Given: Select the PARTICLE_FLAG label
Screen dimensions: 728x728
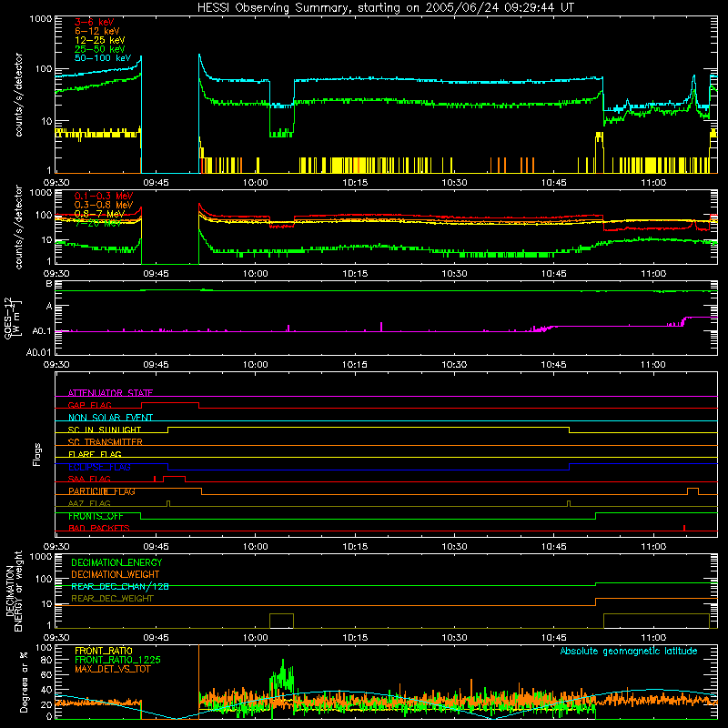Looking at the screenshot, I should [101, 491].
